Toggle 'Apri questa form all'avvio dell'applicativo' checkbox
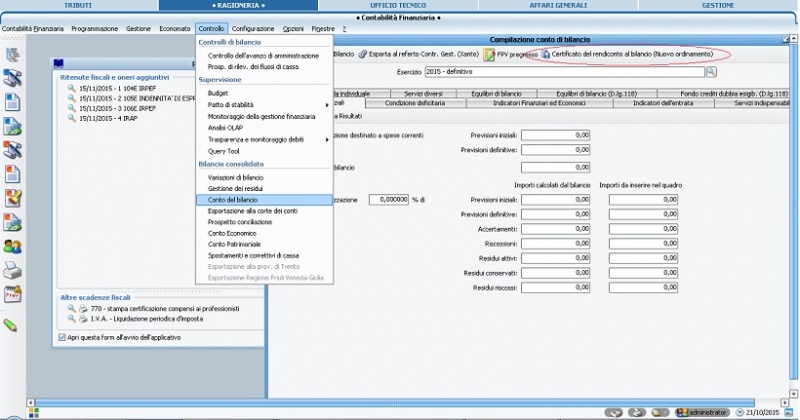The image size is (800, 420). tap(59, 338)
